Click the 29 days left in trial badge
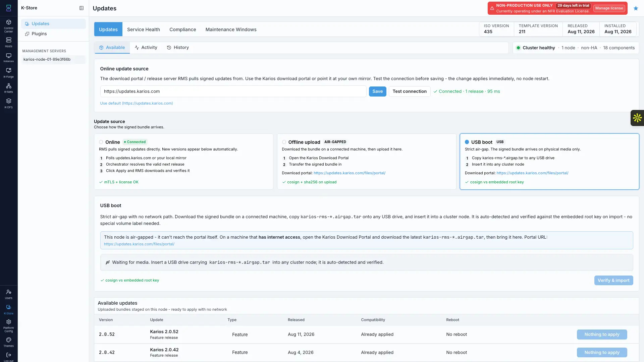The height and width of the screenshot is (362, 644). point(573,6)
